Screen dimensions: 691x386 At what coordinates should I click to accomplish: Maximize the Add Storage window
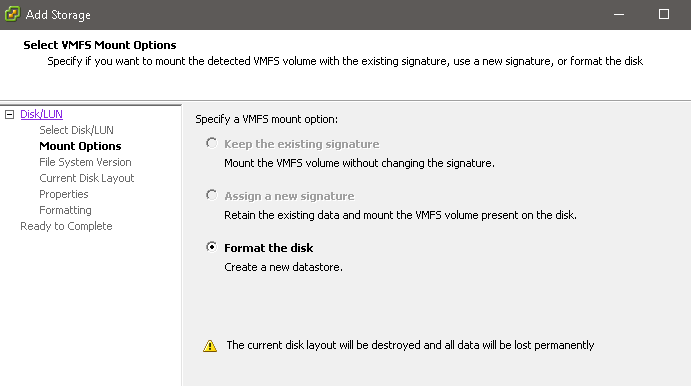click(x=664, y=15)
